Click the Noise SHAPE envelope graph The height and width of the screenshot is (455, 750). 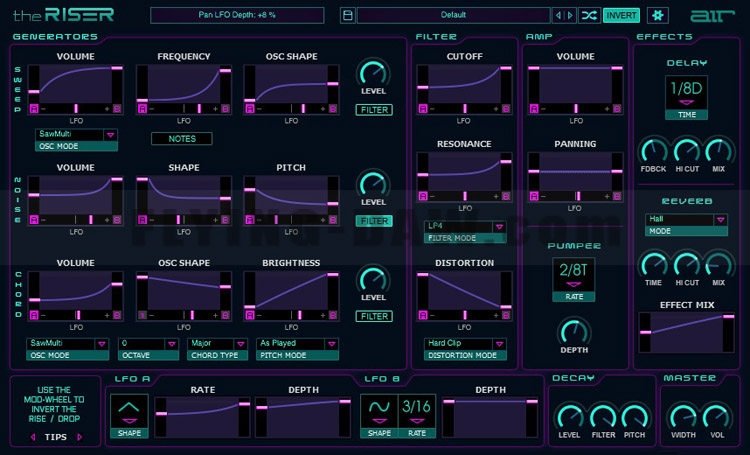pyautogui.click(x=184, y=195)
